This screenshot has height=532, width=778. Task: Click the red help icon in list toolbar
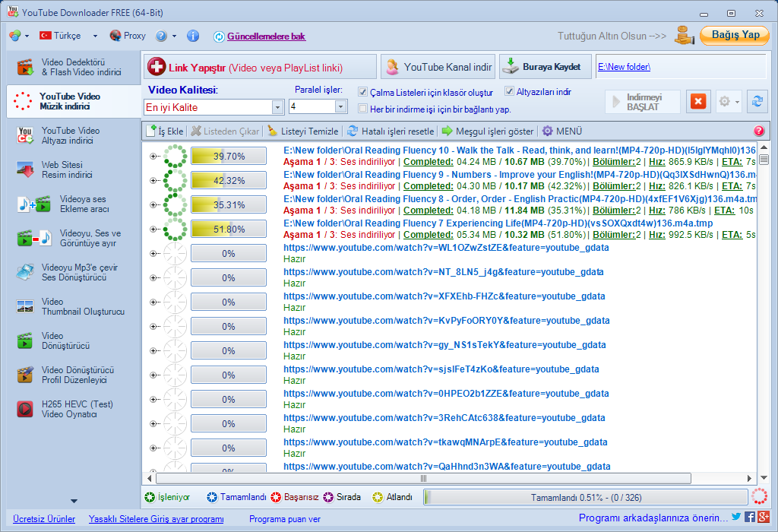[x=758, y=131]
